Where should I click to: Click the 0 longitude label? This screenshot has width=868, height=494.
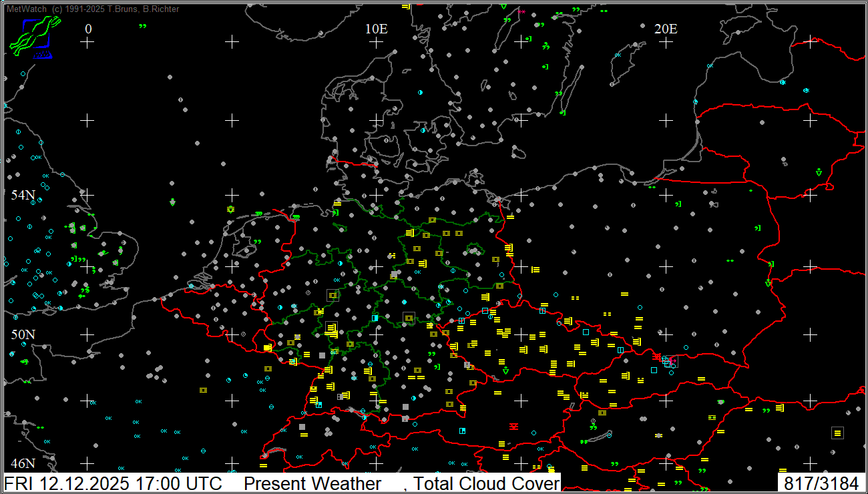[88, 29]
